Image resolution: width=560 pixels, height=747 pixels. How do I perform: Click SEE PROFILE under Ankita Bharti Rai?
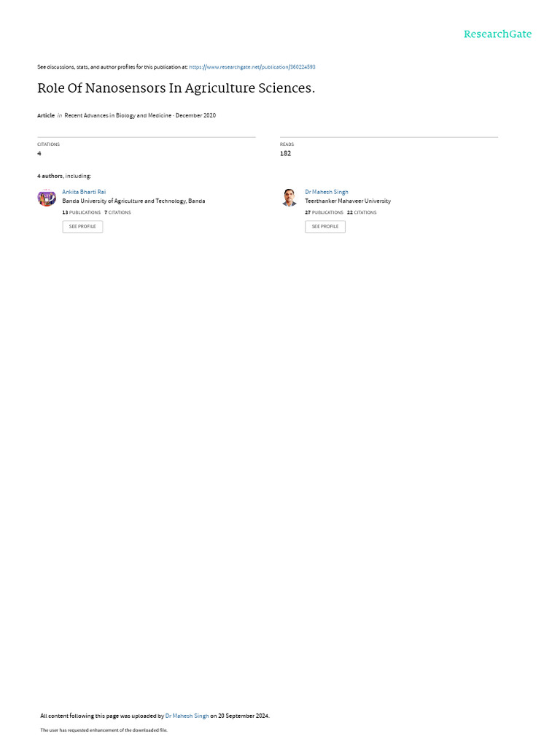pos(82,226)
